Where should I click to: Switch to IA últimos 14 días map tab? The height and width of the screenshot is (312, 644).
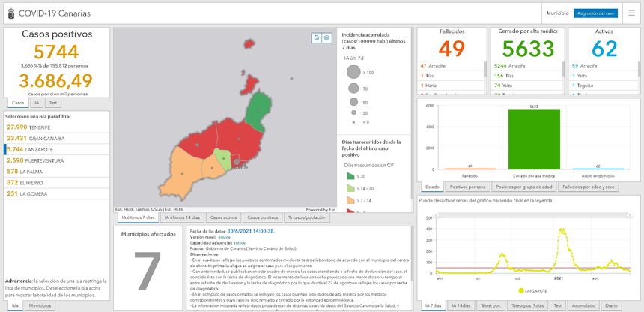(x=182, y=217)
